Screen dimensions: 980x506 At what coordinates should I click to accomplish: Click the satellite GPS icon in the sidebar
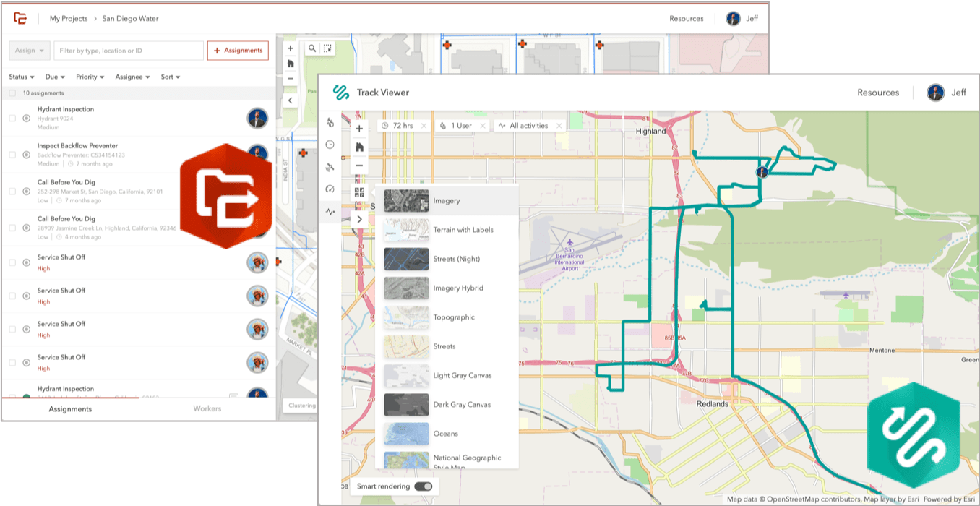(330, 166)
